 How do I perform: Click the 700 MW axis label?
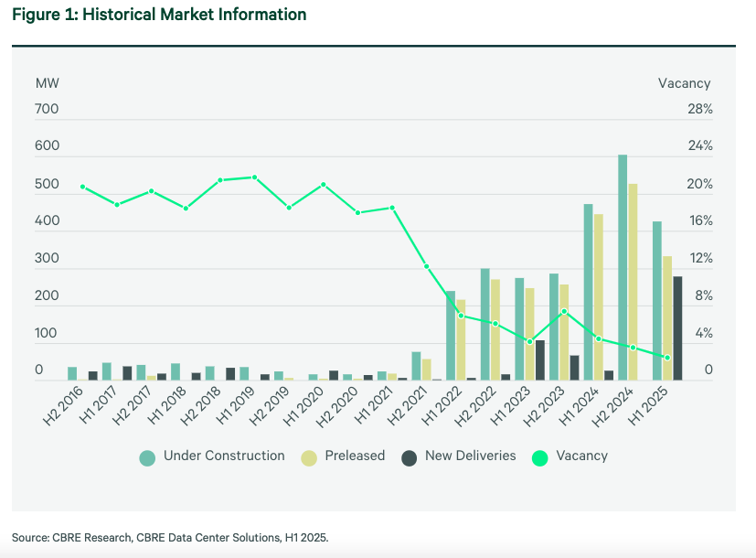[x=47, y=110]
